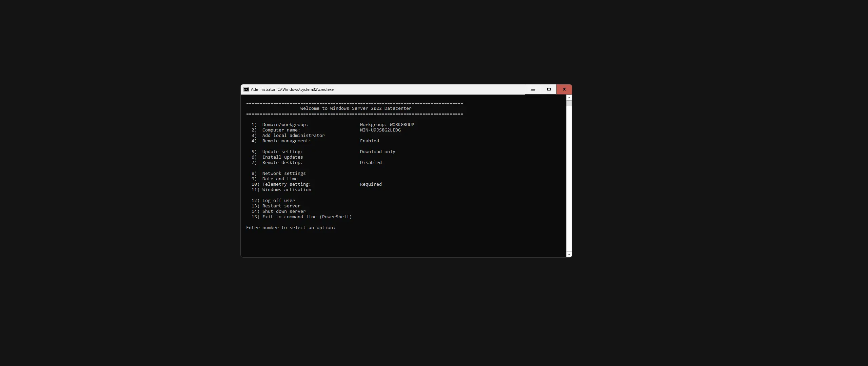The width and height of the screenshot is (868, 366).
Task: Click the cmd.exe icon in title bar
Action: coord(246,89)
